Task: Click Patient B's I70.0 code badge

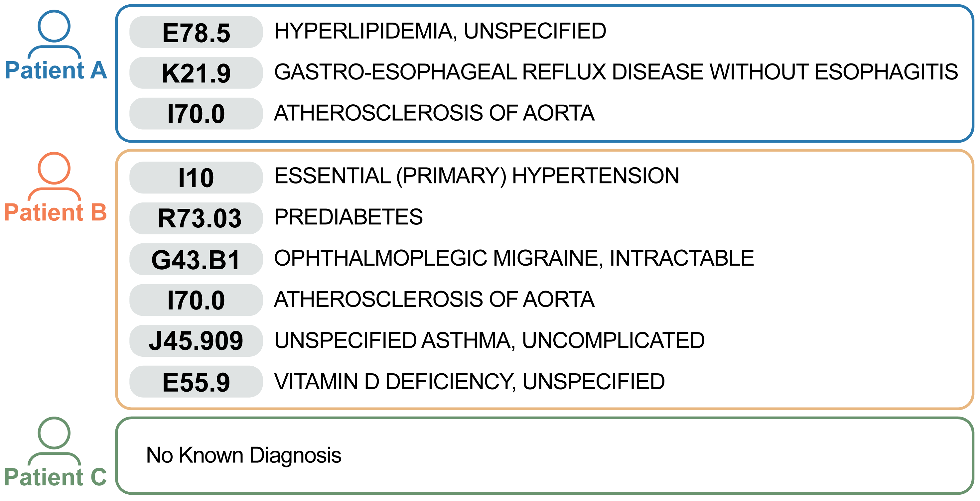Action: (196, 300)
